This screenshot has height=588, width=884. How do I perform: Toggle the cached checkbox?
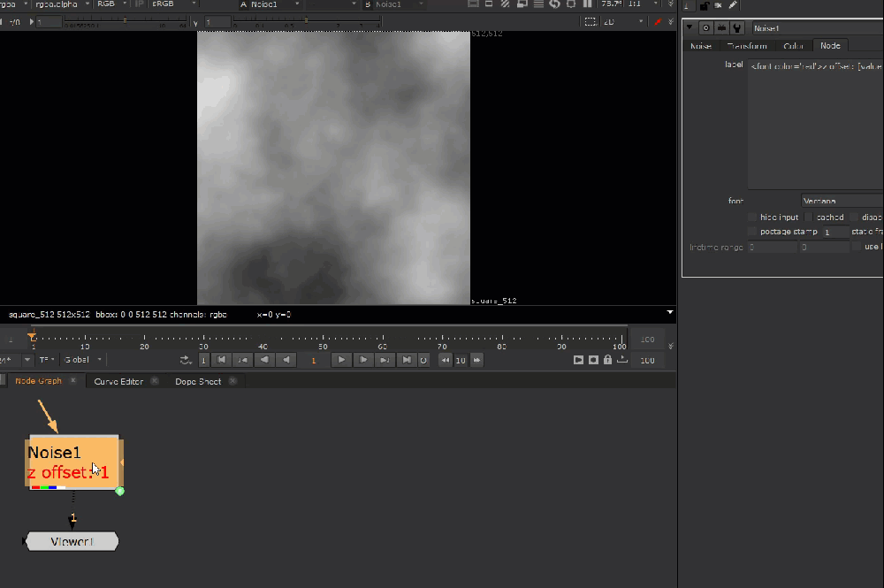point(809,217)
